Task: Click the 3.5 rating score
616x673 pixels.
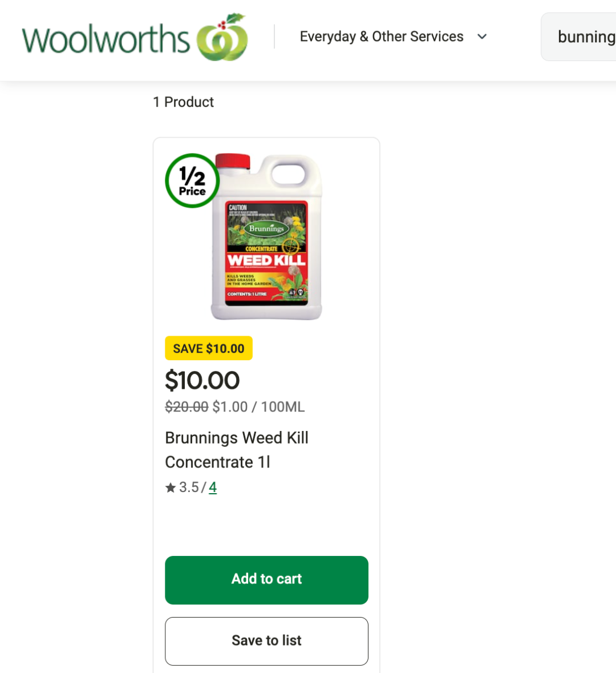Action: pyautogui.click(x=189, y=487)
